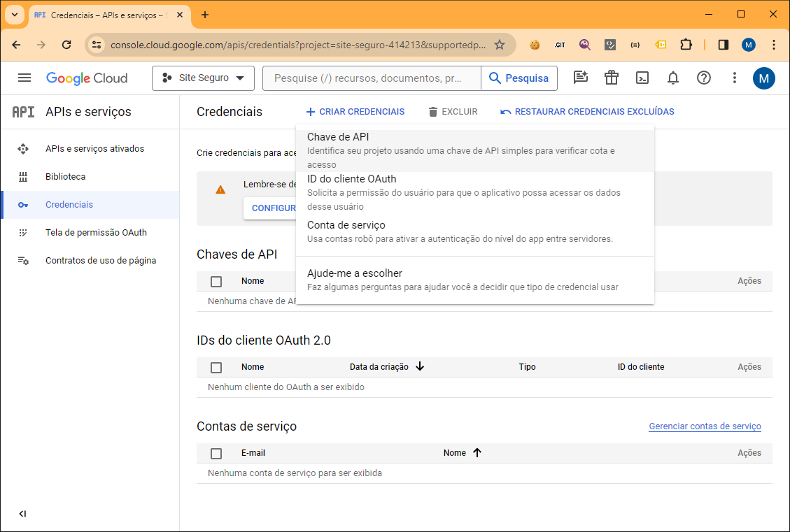Image resolution: width=790 pixels, height=532 pixels.
Task: Open Gerenciar contas de serviço link
Action: click(x=705, y=426)
